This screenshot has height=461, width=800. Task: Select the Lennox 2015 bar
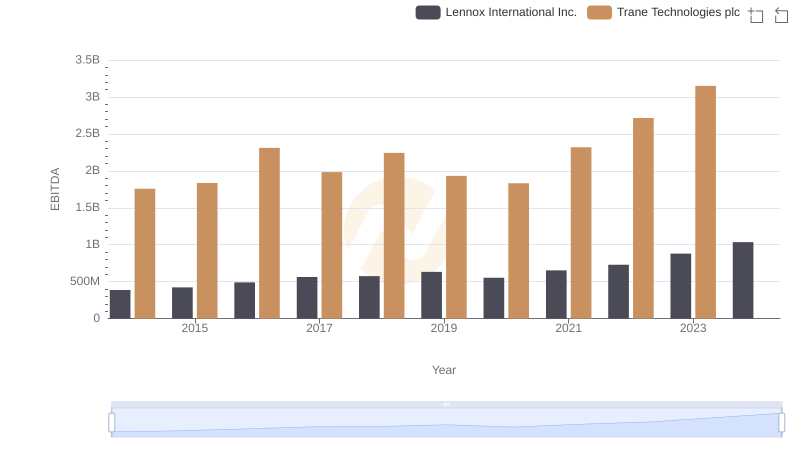[183, 303]
